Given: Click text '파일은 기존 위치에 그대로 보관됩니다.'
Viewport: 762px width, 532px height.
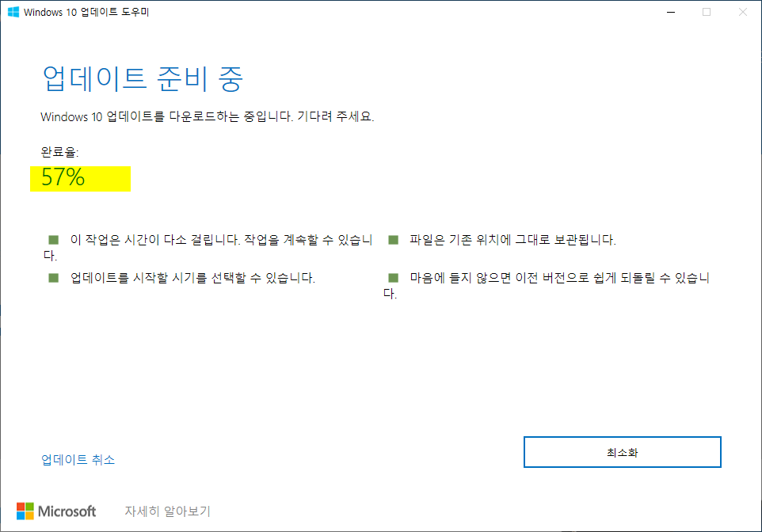Looking at the screenshot, I should (x=512, y=240).
